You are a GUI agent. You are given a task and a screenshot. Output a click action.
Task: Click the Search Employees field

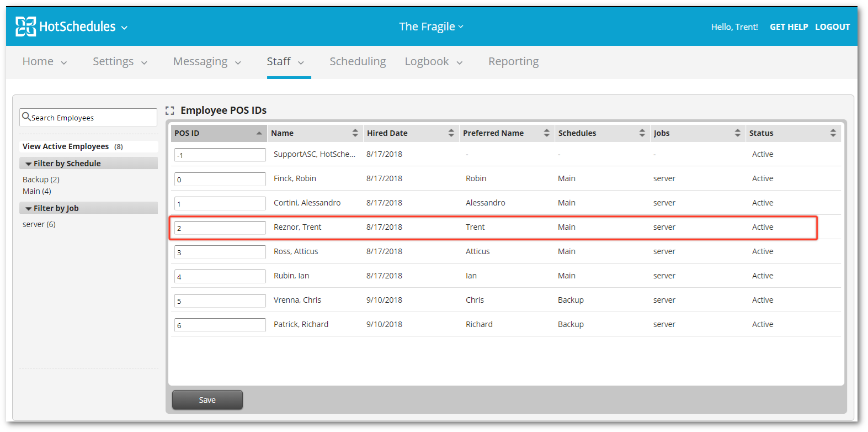88,117
